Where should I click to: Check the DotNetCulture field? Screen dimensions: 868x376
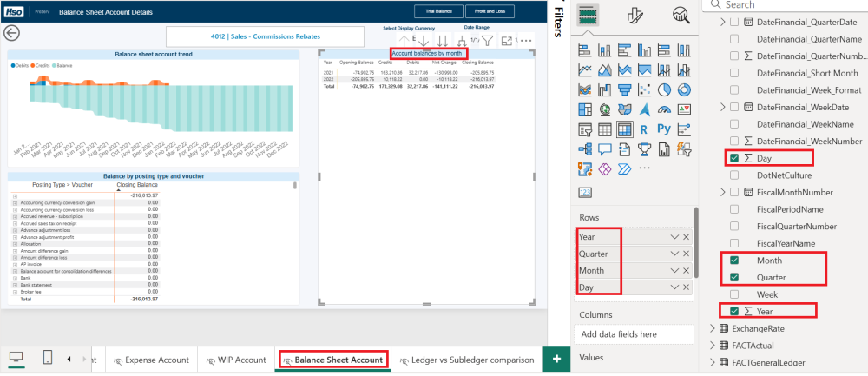[x=734, y=175]
